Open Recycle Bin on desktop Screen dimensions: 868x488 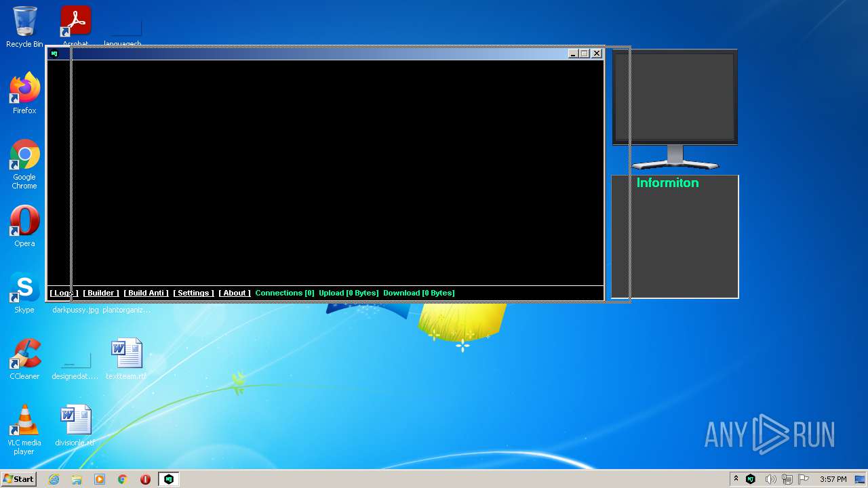pos(24,27)
